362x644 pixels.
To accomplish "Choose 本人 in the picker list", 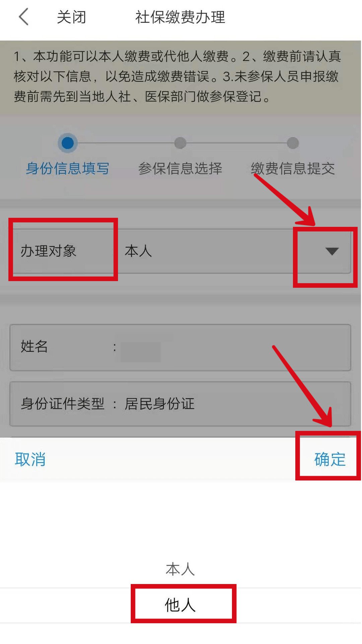I will click(x=180, y=569).
